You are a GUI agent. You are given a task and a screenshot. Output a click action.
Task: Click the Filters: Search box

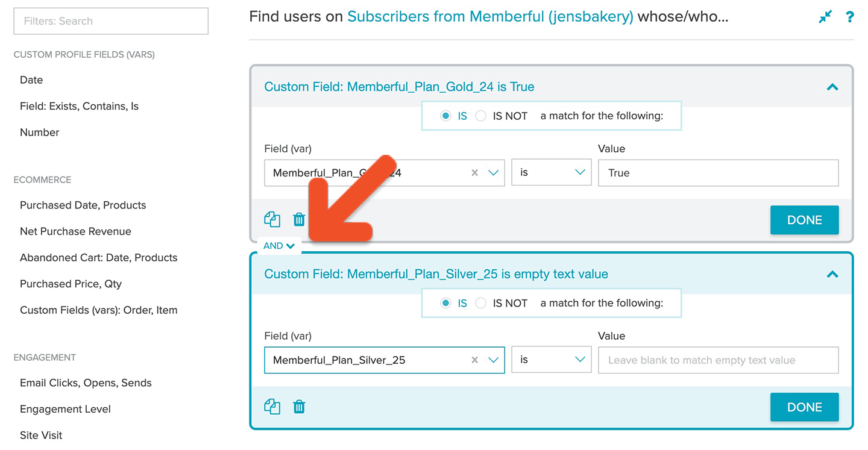(x=111, y=21)
